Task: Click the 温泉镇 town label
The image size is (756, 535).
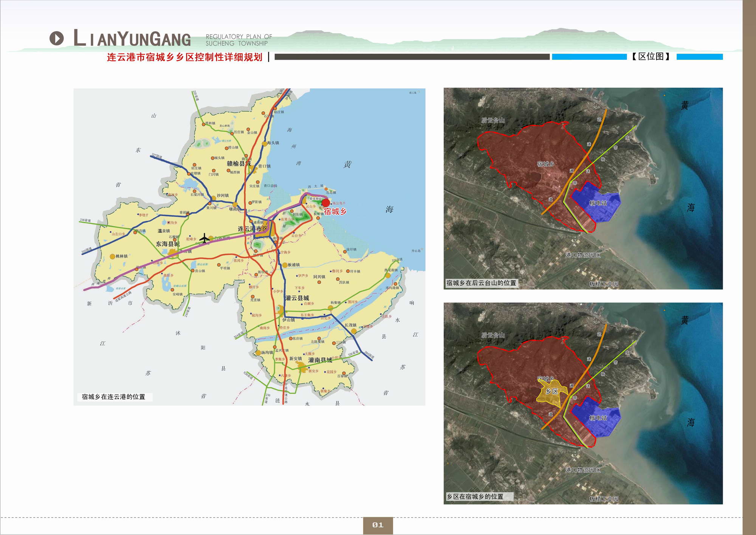Action: [x=164, y=231]
